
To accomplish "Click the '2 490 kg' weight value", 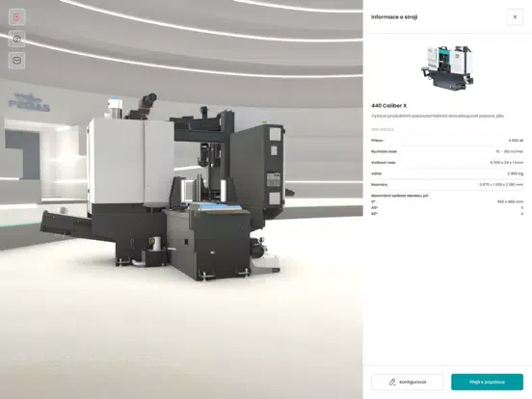I will [x=516, y=173].
